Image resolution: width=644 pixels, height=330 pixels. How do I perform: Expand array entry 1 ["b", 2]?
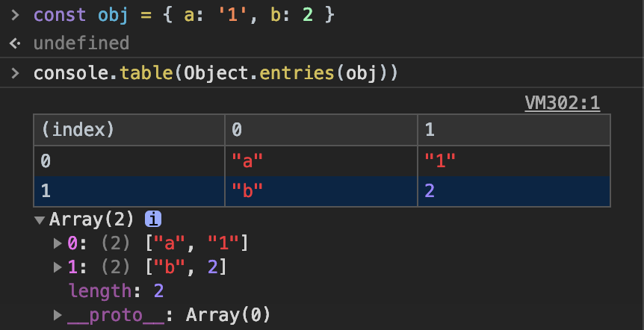58,267
